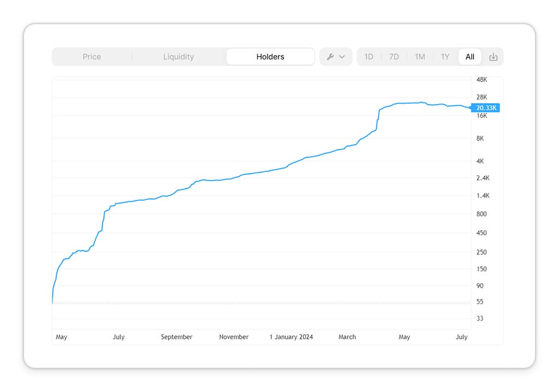Click the 16K axis label
Viewport: 559px width, 392px height.
pos(481,116)
